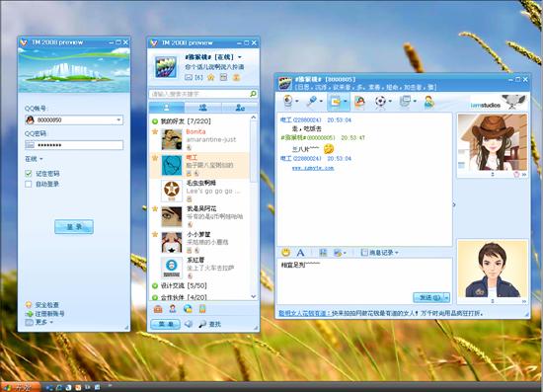The height and width of the screenshot is (392, 543).
Task: Enable the auto login checkbox
Action: [x=29, y=184]
